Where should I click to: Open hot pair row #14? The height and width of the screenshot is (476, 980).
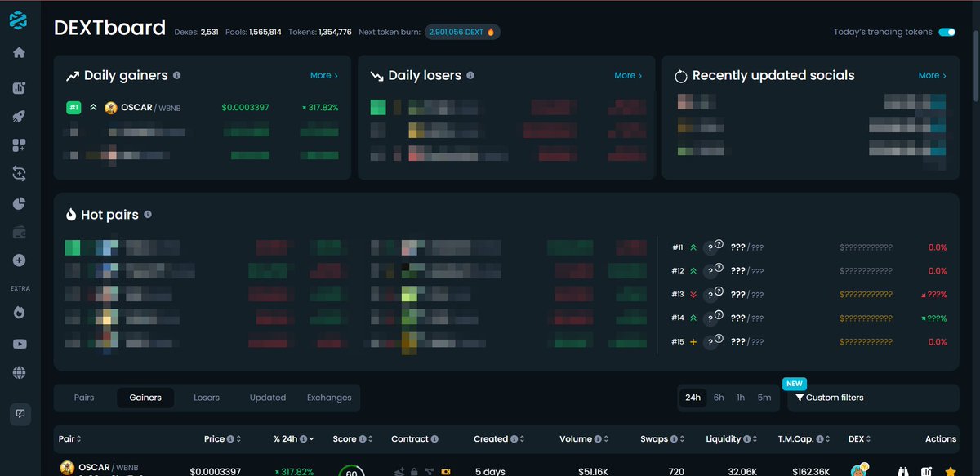[x=809, y=318]
